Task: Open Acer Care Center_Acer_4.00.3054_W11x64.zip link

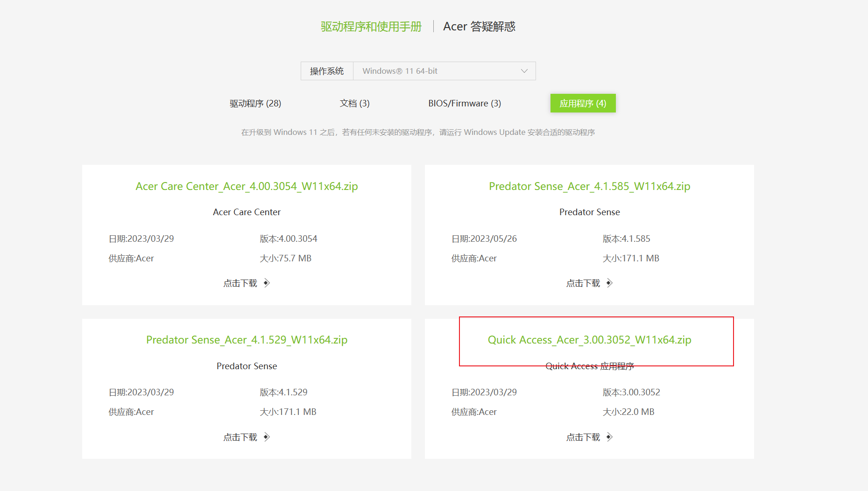Action: coord(247,186)
